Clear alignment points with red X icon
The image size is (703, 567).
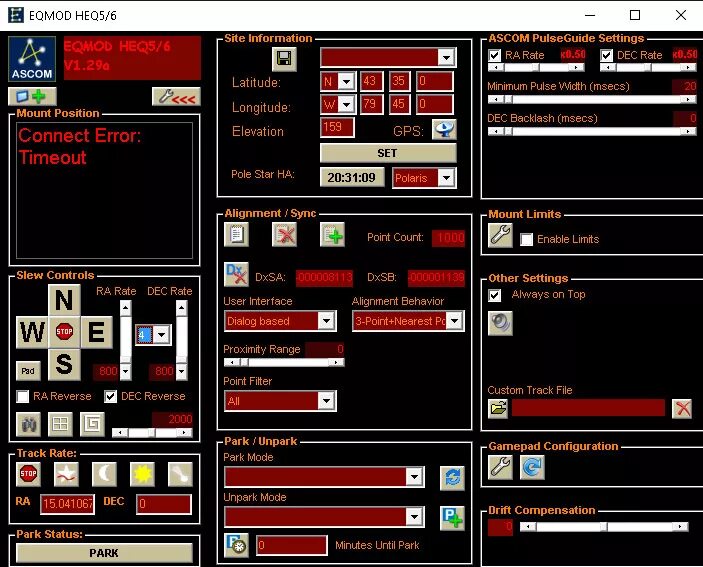284,234
